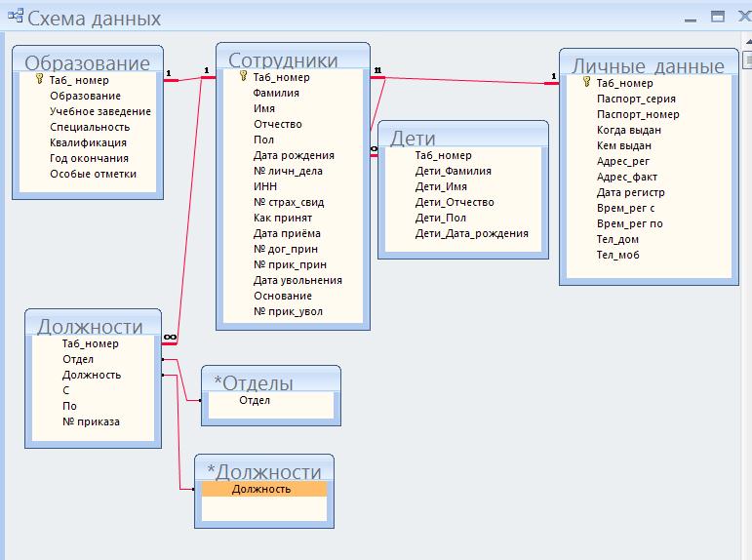The image size is (752, 560).
Task: Select the № личн_дела field
Action: (293, 171)
